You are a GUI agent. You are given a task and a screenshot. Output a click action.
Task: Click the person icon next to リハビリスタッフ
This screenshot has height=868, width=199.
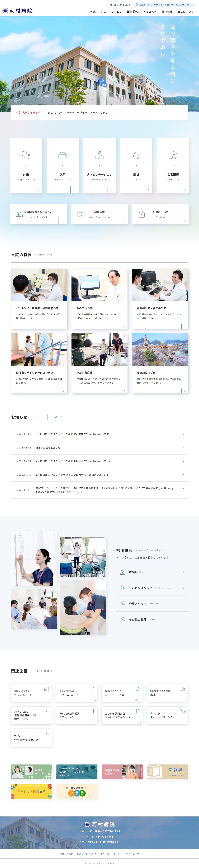tap(123, 588)
